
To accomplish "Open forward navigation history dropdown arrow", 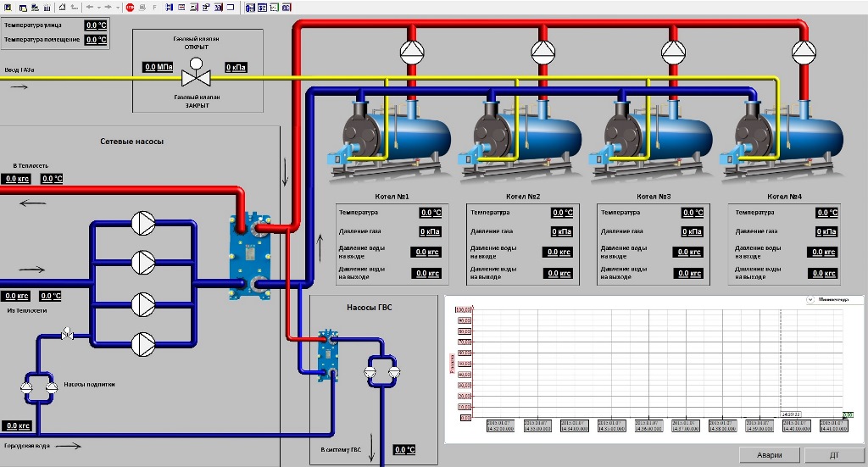I will [118, 7].
